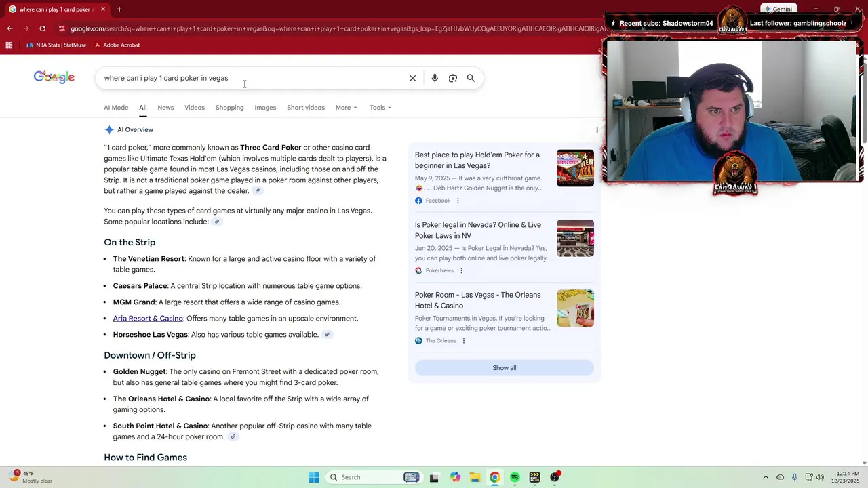Switch to the Videos tab
The image size is (868, 488).
click(x=195, y=108)
